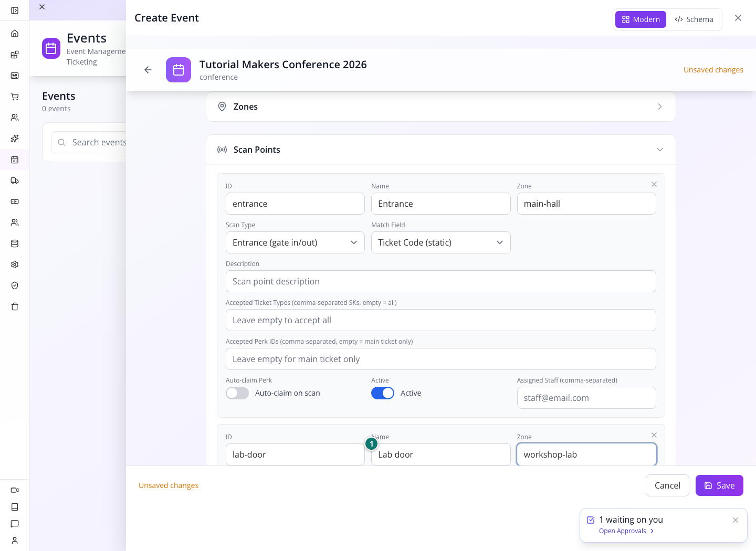Toggle the sidebar panel icon

point(15,10)
